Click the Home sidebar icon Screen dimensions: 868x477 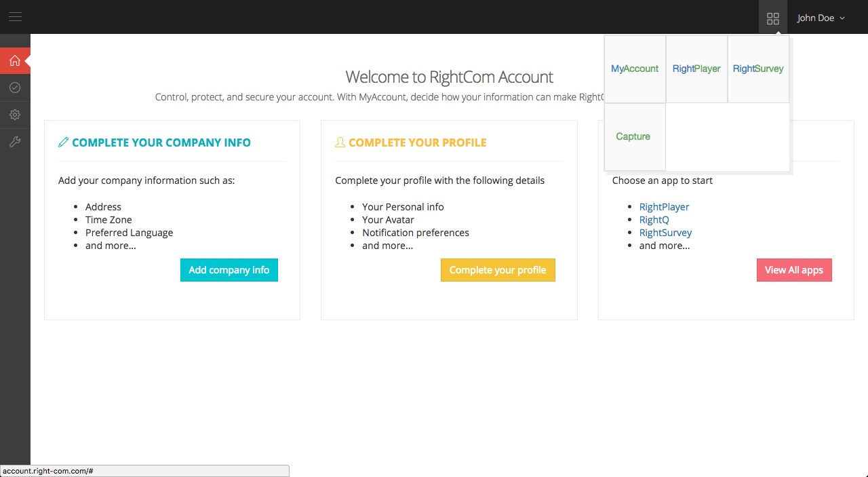tap(15, 60)
